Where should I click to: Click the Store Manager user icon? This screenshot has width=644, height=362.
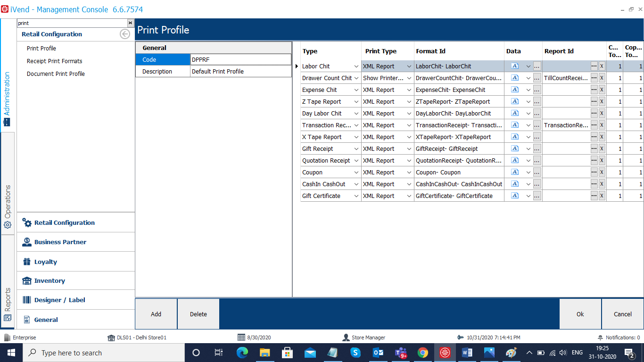346,337
